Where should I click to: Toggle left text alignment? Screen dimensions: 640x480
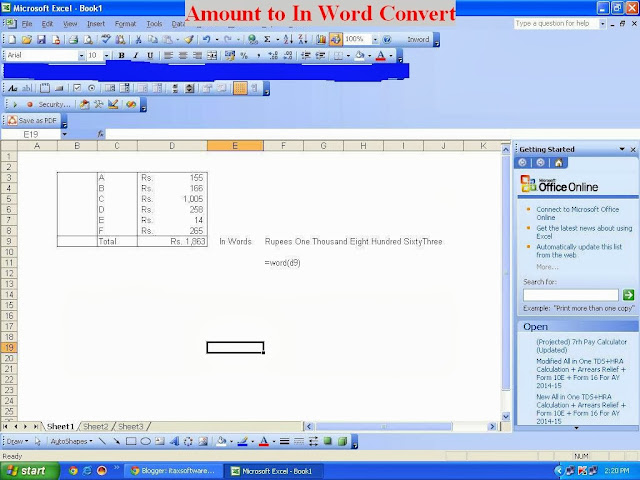pyautogui.click(x=168, y=56)
